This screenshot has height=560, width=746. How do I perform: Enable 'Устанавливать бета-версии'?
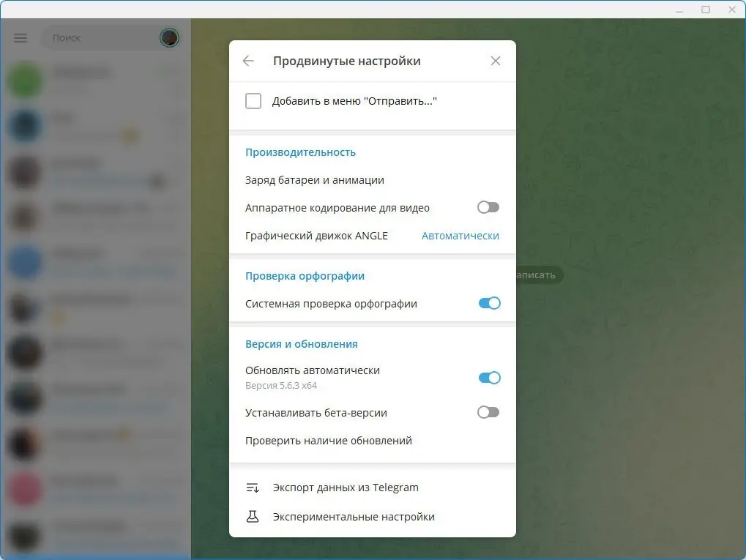pos(488,412)
